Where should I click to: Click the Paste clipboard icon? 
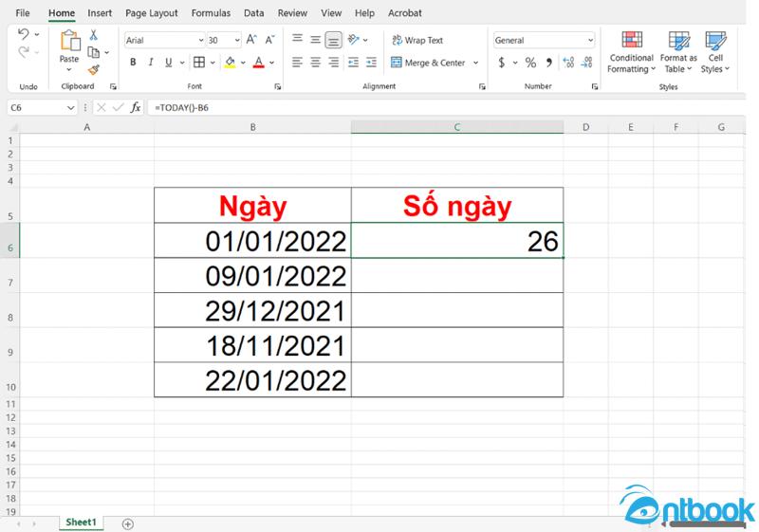click(x=69, y=41)
